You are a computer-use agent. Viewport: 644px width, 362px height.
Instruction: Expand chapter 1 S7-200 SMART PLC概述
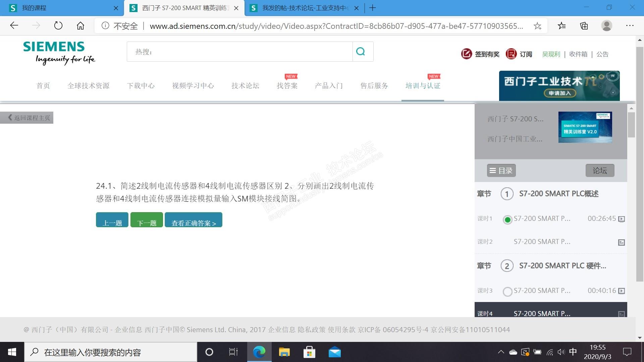click(558, 194)
